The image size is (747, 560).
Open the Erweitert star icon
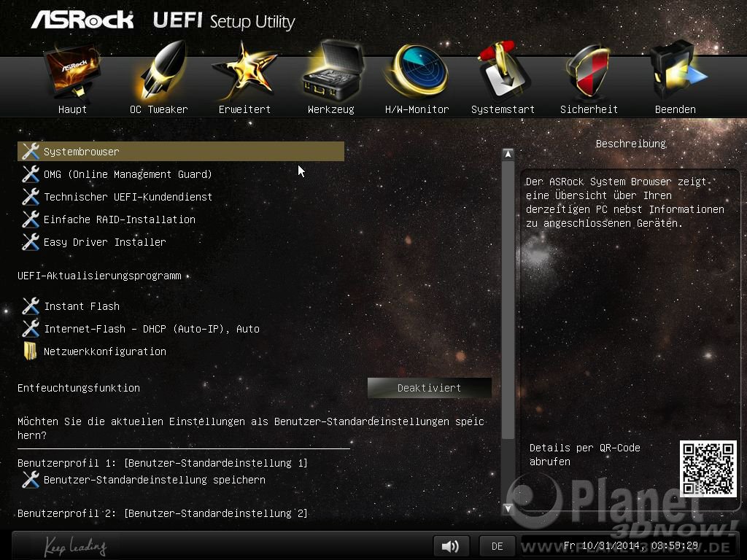(244, 71)
